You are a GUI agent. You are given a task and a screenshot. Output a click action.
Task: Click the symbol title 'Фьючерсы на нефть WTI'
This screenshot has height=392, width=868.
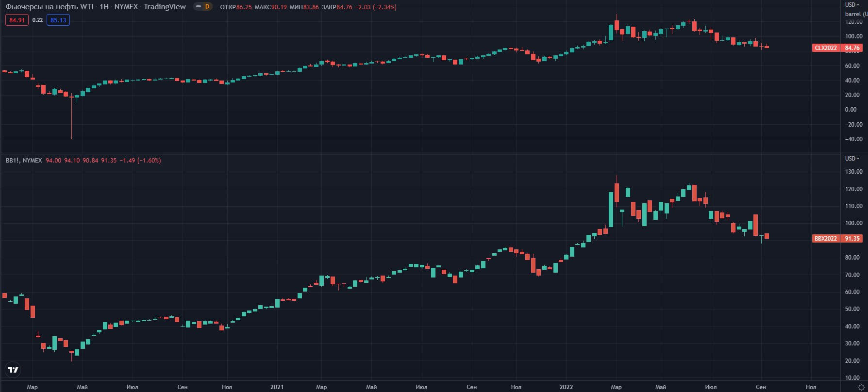[50, 7]
